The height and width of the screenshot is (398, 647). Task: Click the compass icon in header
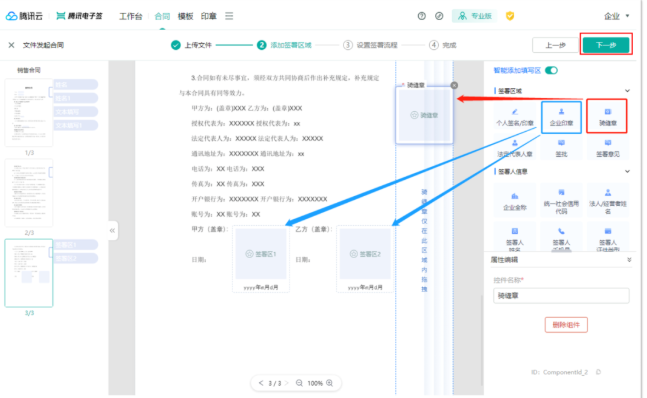[x=439, y=16]
